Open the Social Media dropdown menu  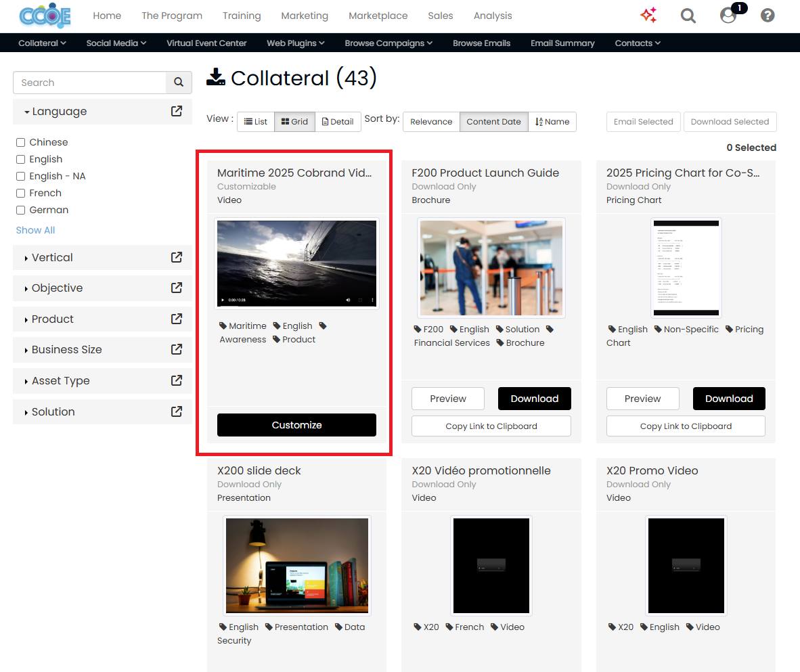(116, 43)
